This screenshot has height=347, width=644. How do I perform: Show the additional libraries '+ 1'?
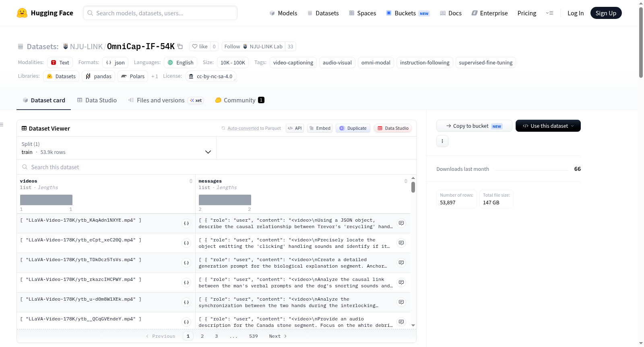[x=155, y=76]
